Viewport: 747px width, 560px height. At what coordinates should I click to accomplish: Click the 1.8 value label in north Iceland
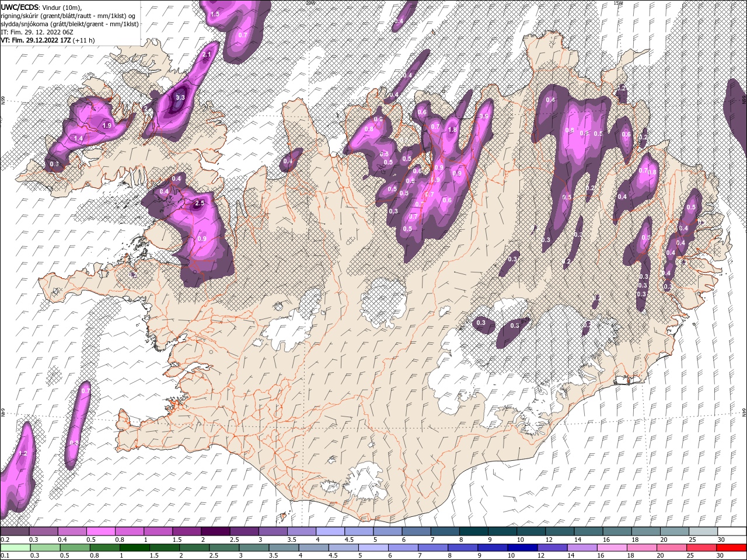pos(452,129)
